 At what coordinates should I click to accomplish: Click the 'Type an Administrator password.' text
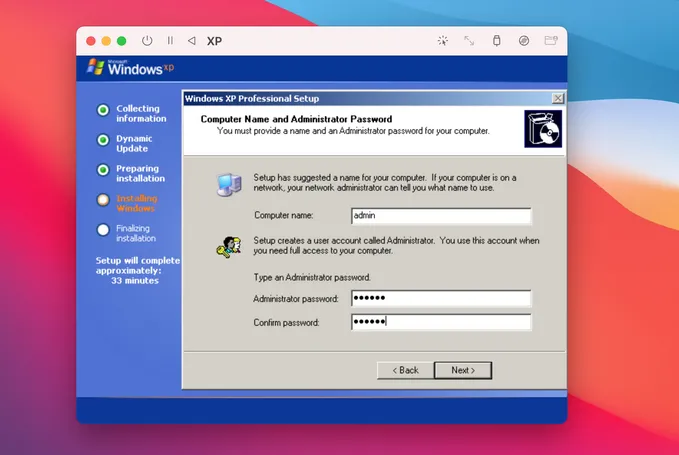(x=312, y=278)
